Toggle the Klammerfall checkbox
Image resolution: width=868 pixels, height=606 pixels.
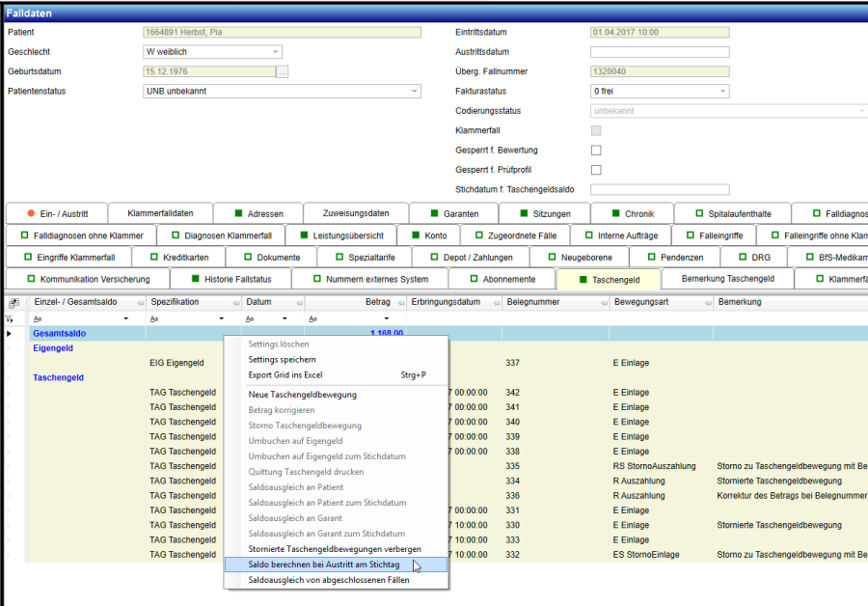[x=596, y=130]
